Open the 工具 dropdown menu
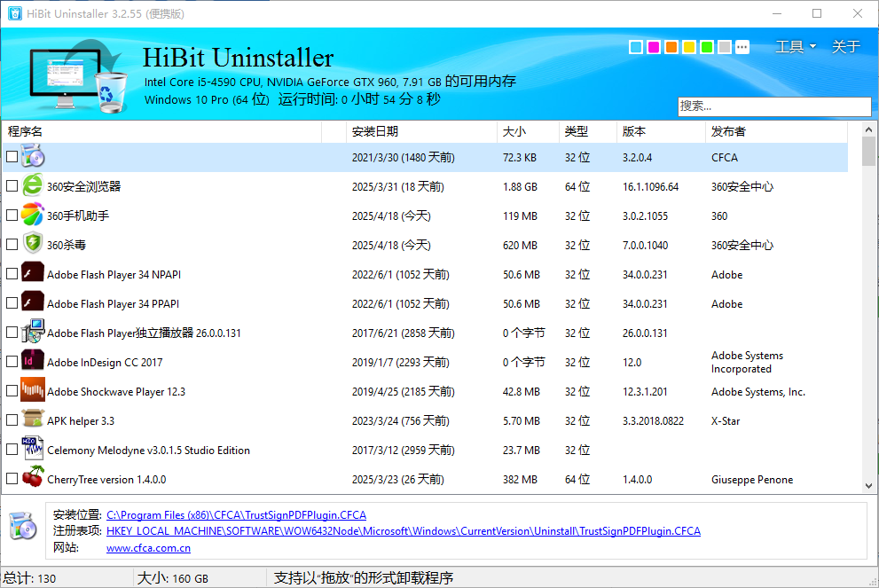 point(795,46)
